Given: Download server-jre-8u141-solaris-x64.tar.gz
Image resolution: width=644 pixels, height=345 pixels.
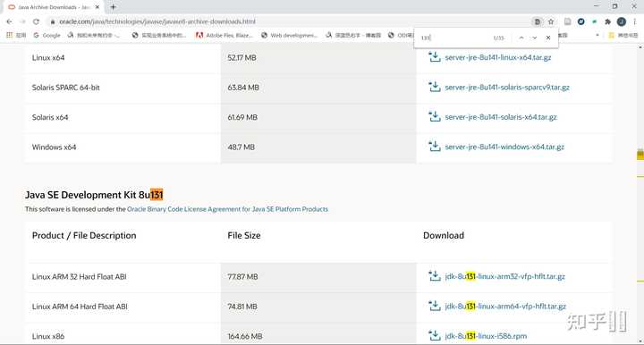Looking at the screenshot, I should pyautogui.click(x=501, y=117).
